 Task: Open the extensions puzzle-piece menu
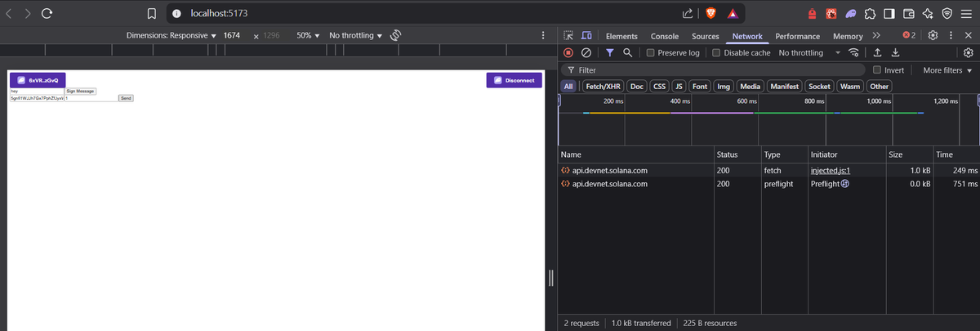(870, 13)
